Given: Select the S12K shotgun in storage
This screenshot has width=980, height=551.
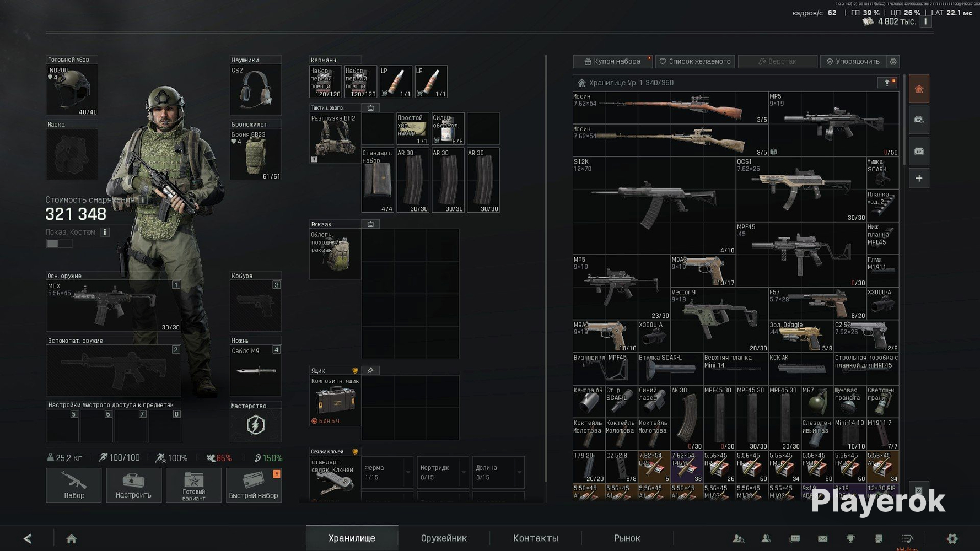Looking at the screenshot, I should (654, 206).
